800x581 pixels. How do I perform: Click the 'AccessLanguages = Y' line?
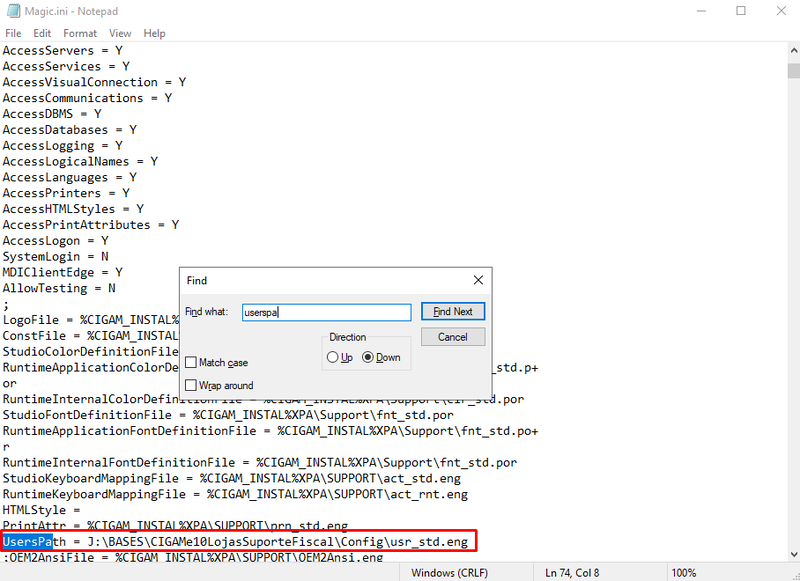click(x=70, y=177)
